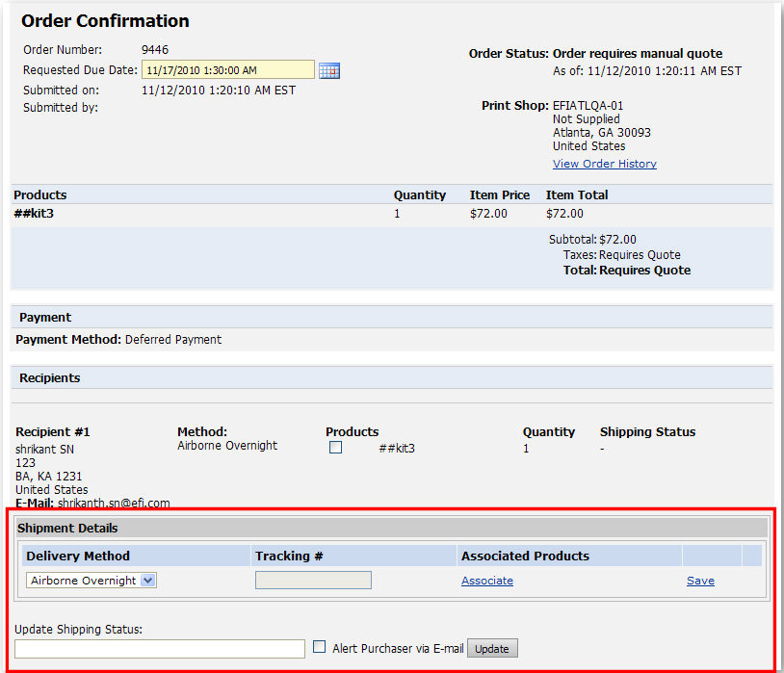
Task: Click the Shipment Details header
Action: 67,528
